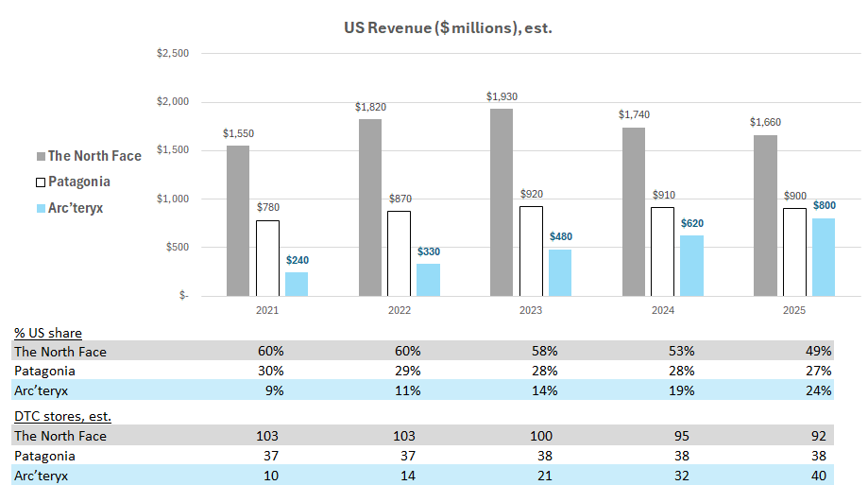Select the 53% cell for The North Face
Image resolution: width=868 pixels, height=485 pixels.
tap(681, 351)
